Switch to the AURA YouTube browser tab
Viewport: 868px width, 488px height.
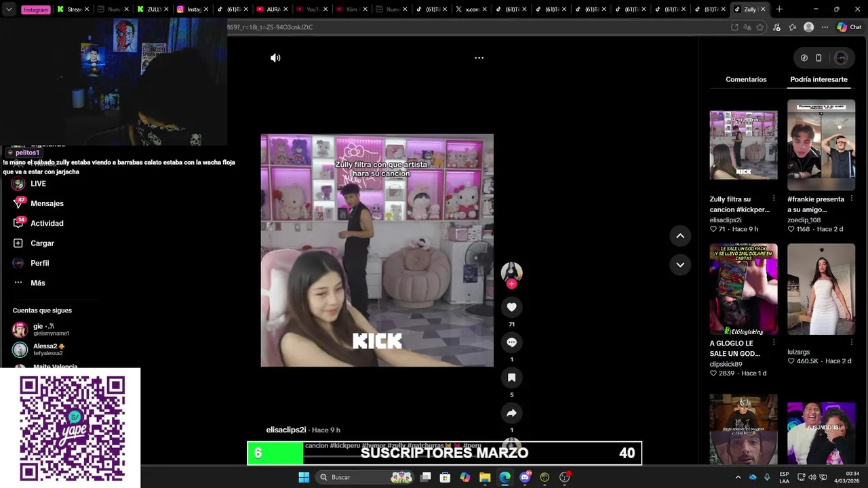tap(273, 9)
